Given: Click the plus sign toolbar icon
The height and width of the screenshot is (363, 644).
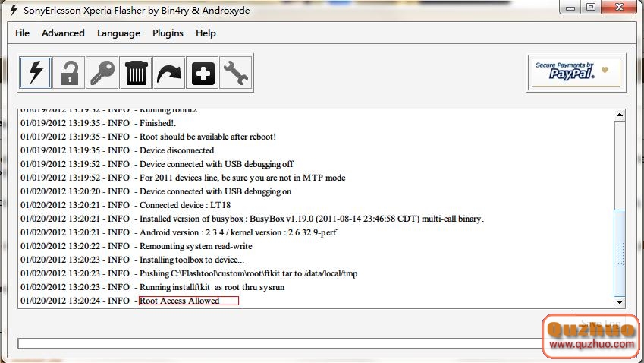Looking at the screenshot, I should tap(203, 73).
